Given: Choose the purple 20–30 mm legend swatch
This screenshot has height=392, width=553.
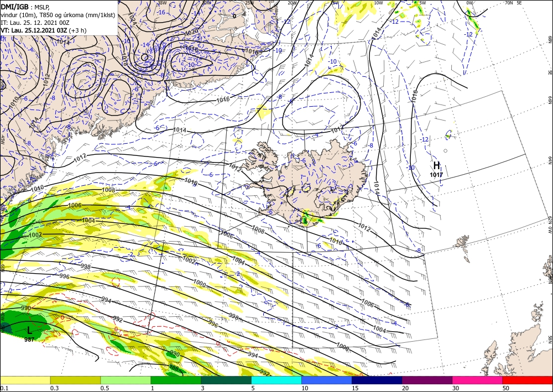Looking at the screenshot, I should [427, 380].
